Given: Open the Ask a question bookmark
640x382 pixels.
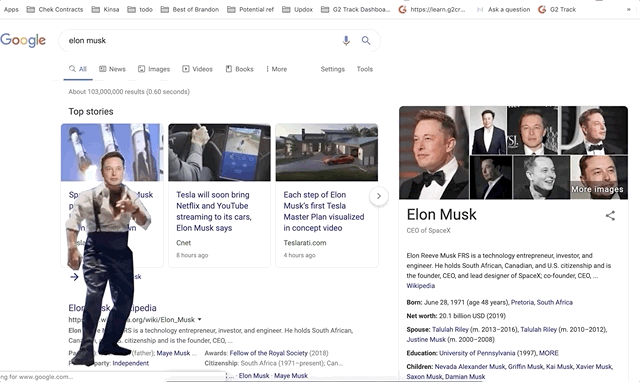Looking at the screenshot, I should click(503, 9).
